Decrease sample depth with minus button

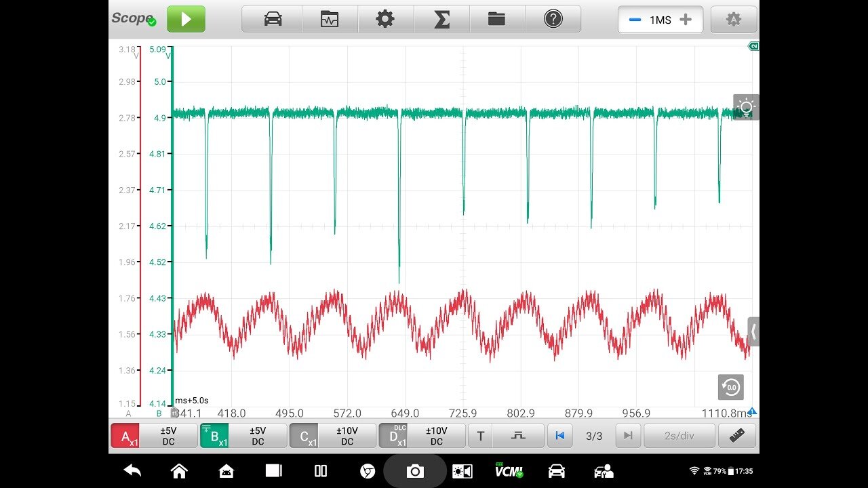[x=635, y=20]
